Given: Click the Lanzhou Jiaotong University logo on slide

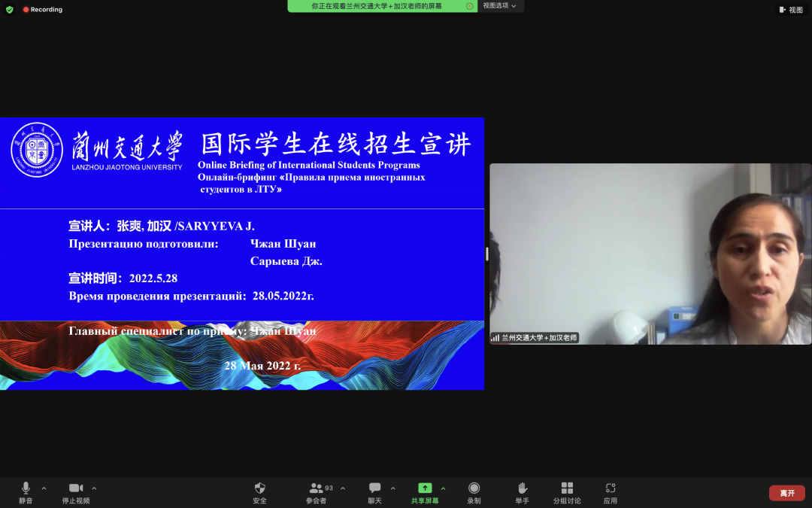Looking at the screenshot, I should click(x=37, y=150).
